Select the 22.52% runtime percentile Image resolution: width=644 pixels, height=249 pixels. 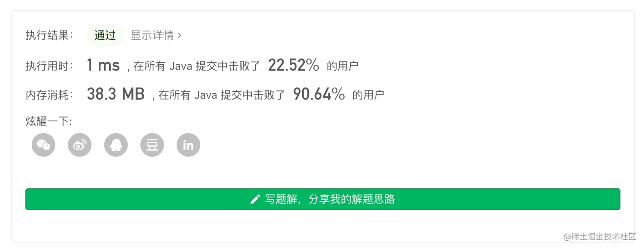pos(293,65)
